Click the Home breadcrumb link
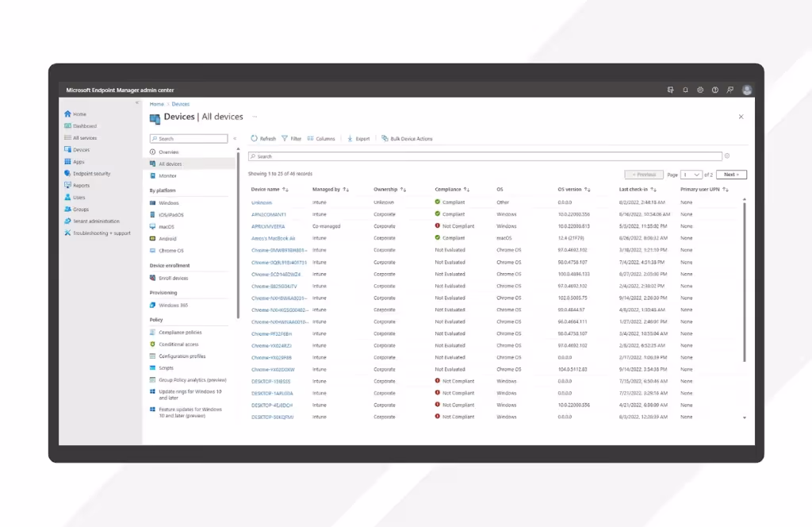The height and width of the screenshot is (527, 812). 157,104
